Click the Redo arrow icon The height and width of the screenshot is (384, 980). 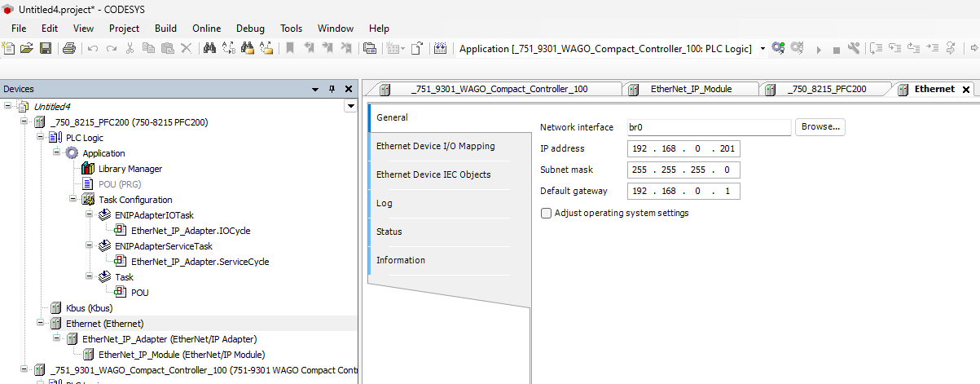111,48
